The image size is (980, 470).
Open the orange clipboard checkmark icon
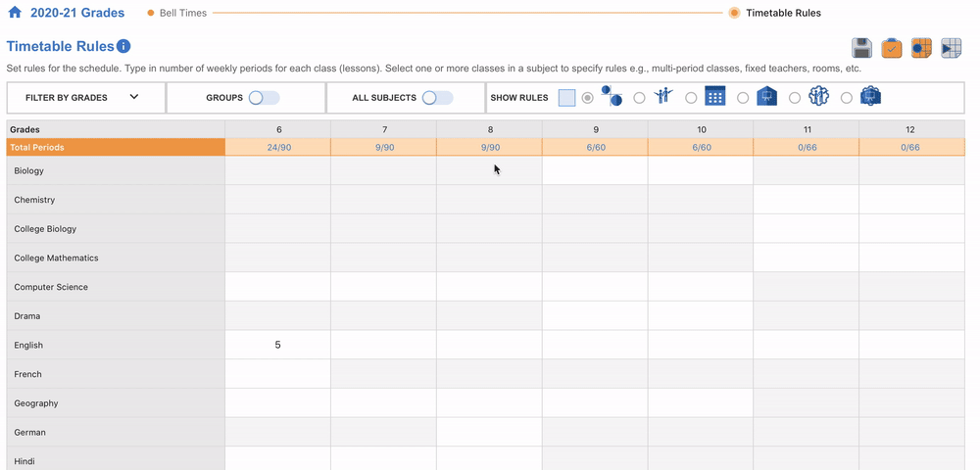[x=892, y=48]
